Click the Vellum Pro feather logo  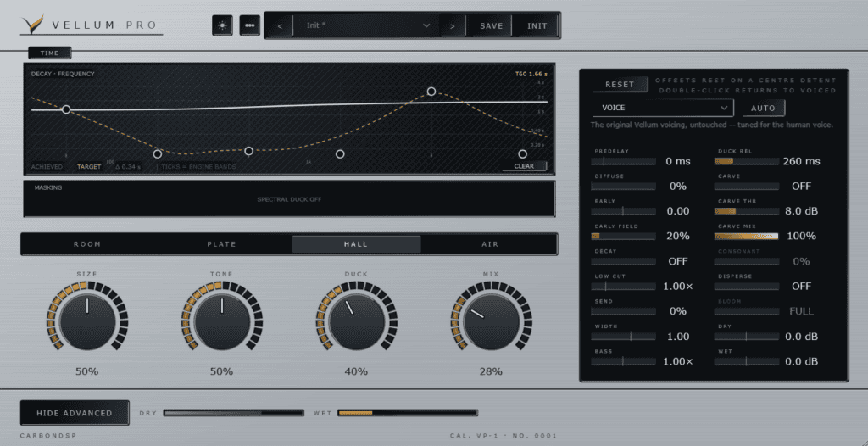pos(33,25)
